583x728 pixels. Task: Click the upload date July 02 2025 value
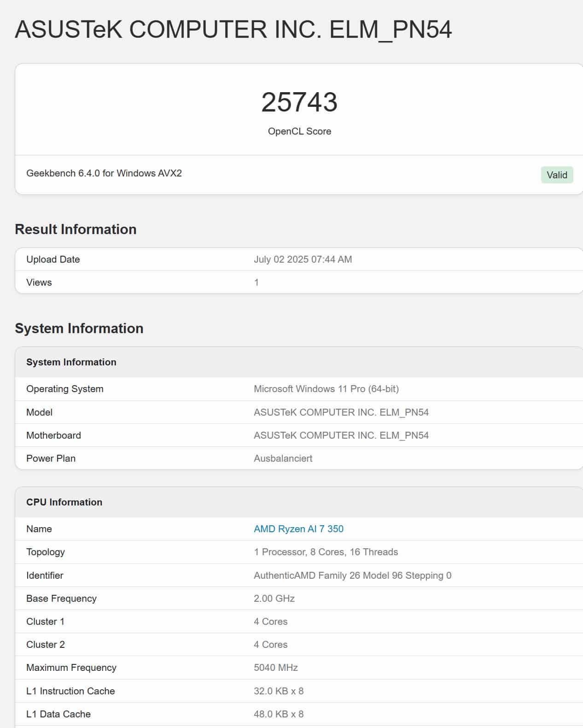(x=303, y=259)
